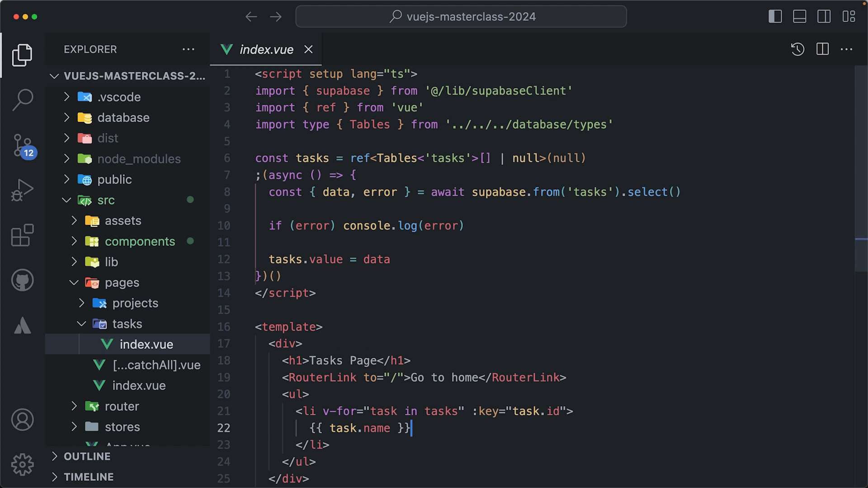The width and height of the screenshot is (868, 488).
Task: Open Accounts icon in activity bar
Action: point(22,420)
